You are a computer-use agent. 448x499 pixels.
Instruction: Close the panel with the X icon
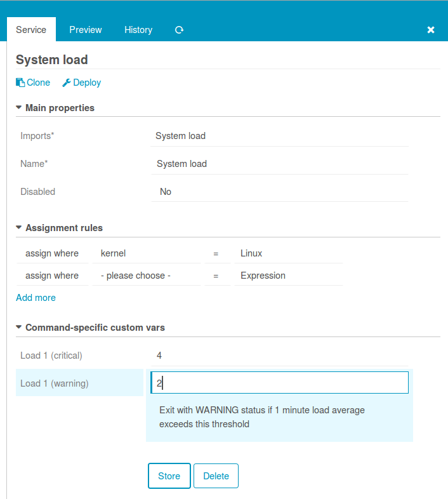[430, 30]
